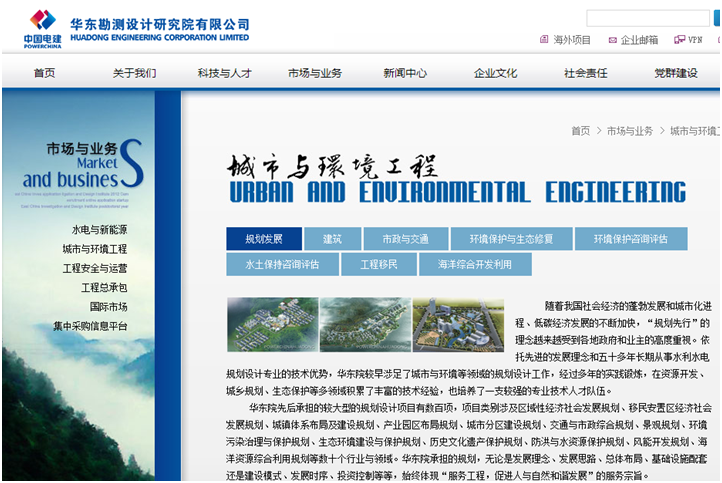722x483 pixels.
Task: Open 新闻中心 navigation menu
Action: pyautogui.click(x=404, y=73)
